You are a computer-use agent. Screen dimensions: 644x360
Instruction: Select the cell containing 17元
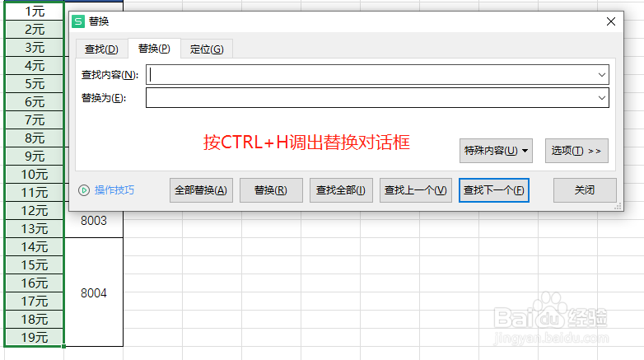point(35,302)
